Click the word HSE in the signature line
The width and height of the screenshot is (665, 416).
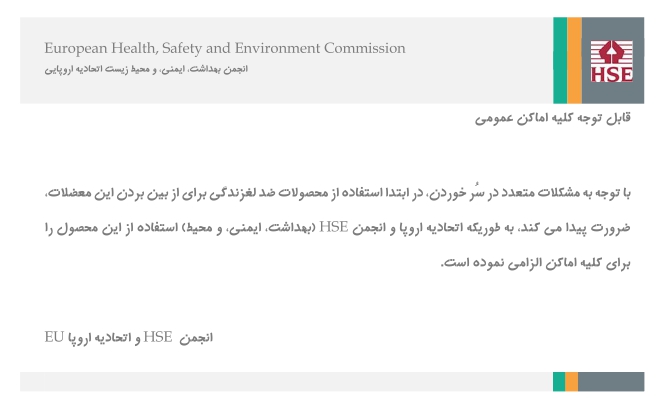click(x=158, y=337)
